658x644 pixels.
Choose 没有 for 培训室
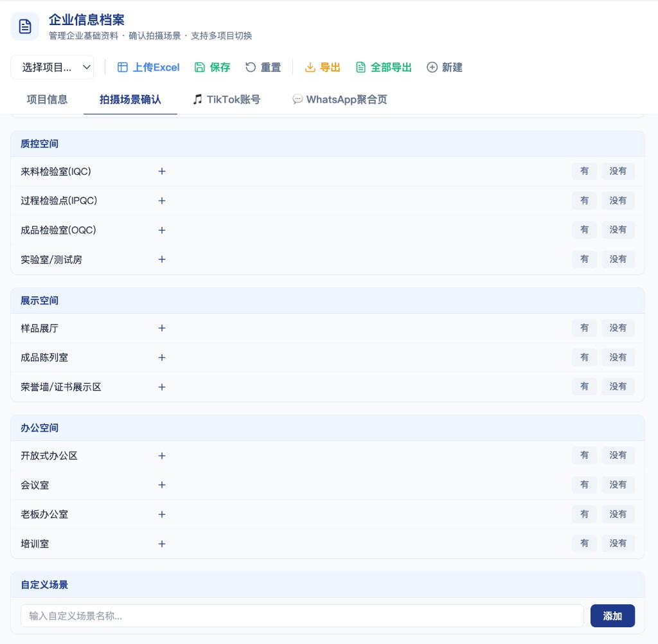tap(618, 543)
